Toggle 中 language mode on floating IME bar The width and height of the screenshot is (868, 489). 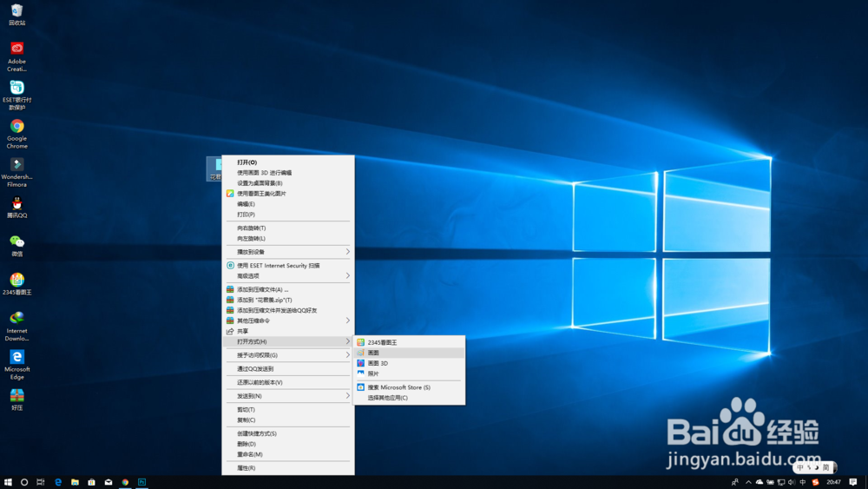800,468
